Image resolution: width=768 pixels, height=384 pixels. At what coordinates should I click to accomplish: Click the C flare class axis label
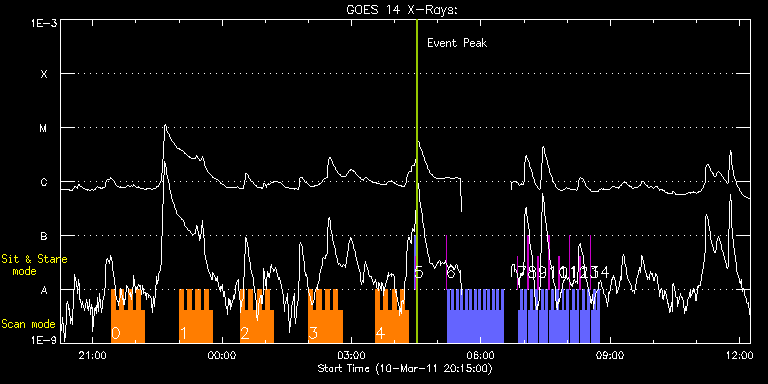44,182
